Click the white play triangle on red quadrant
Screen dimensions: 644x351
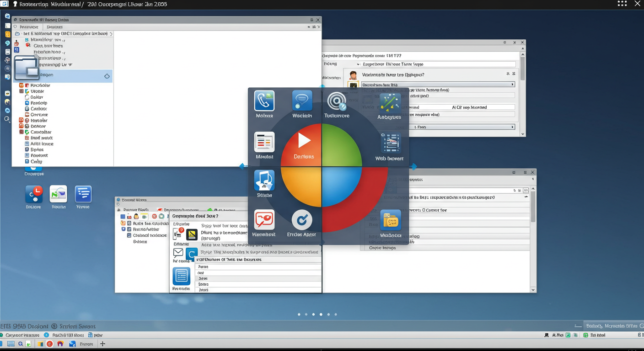(x=304, y=140)
